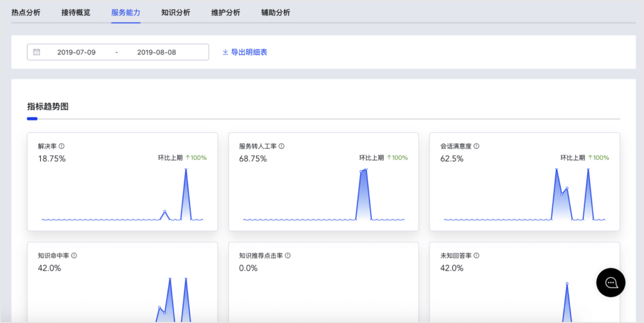This screenshot has height=323, width=644.
Task: Click the 解决率 trend chart
Action: pyautogui.click(x=122, y=194)
